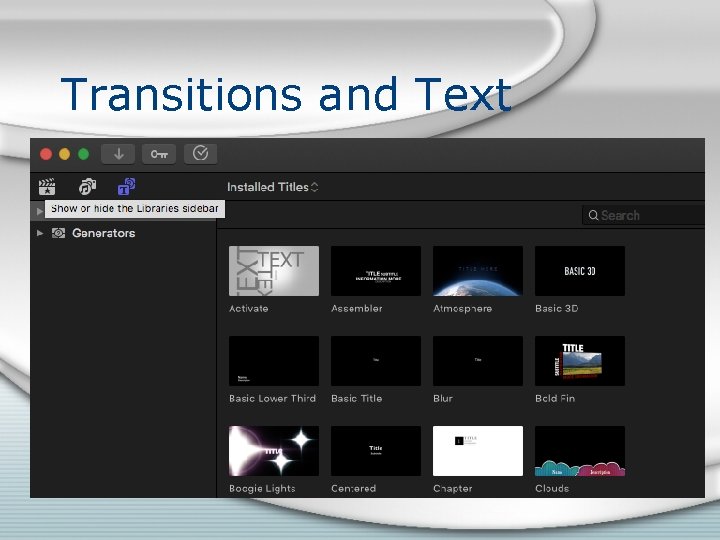Select the Chapter title thumbnail
Screen dimensions: 720x540
[478, 451]
